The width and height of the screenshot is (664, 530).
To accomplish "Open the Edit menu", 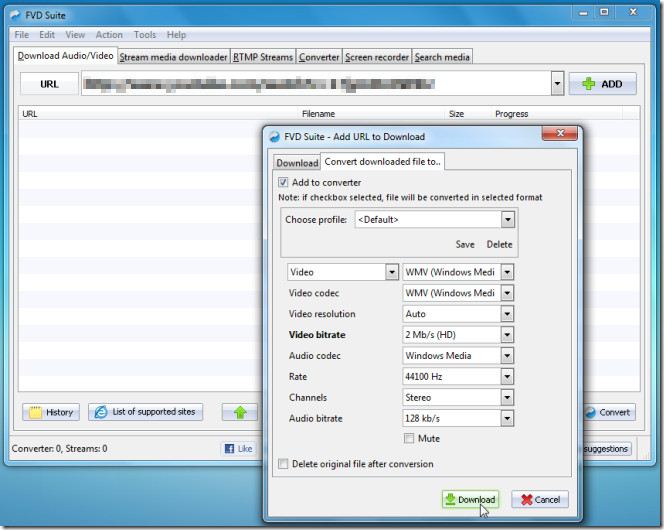I will [47, 35].
